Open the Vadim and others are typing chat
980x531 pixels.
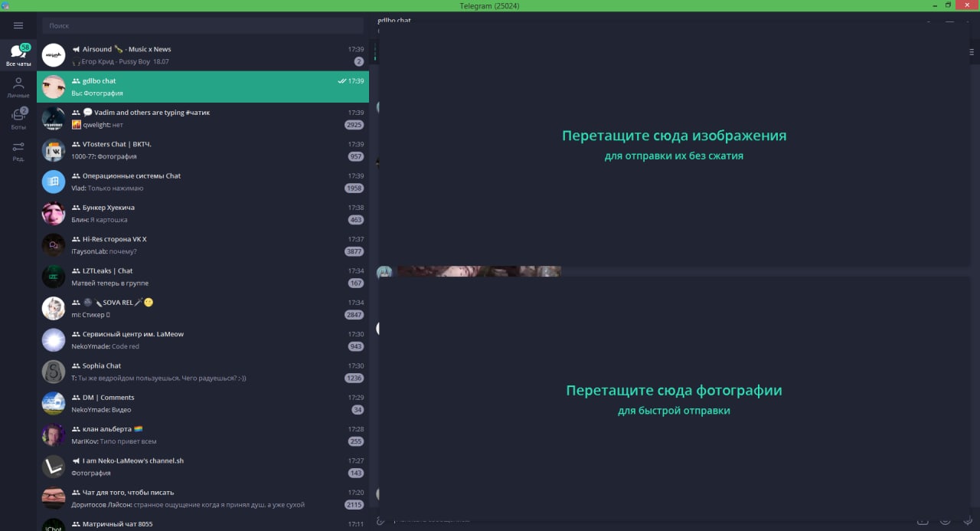tap(203, 119)
